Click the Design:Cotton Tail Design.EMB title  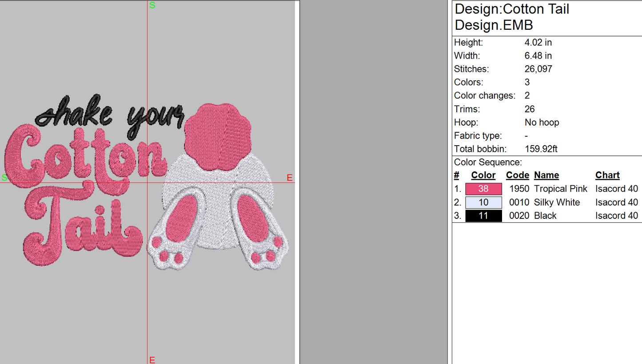click(512, 17)
